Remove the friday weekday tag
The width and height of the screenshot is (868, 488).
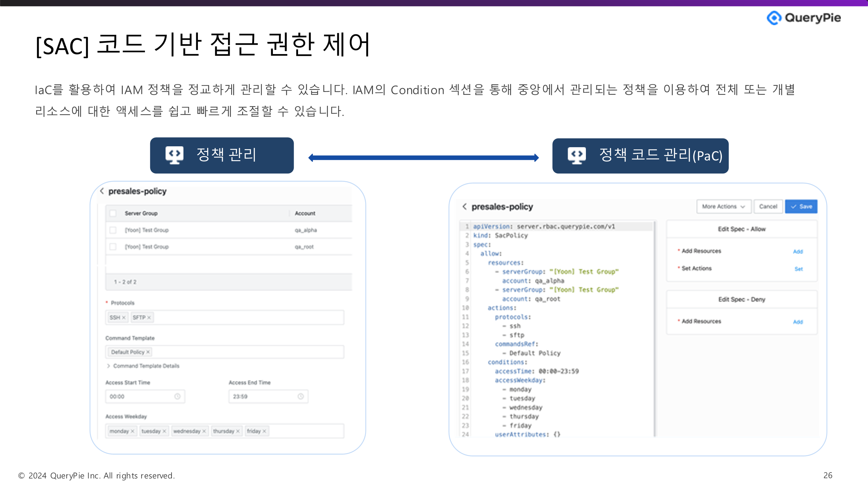[264, 431]
